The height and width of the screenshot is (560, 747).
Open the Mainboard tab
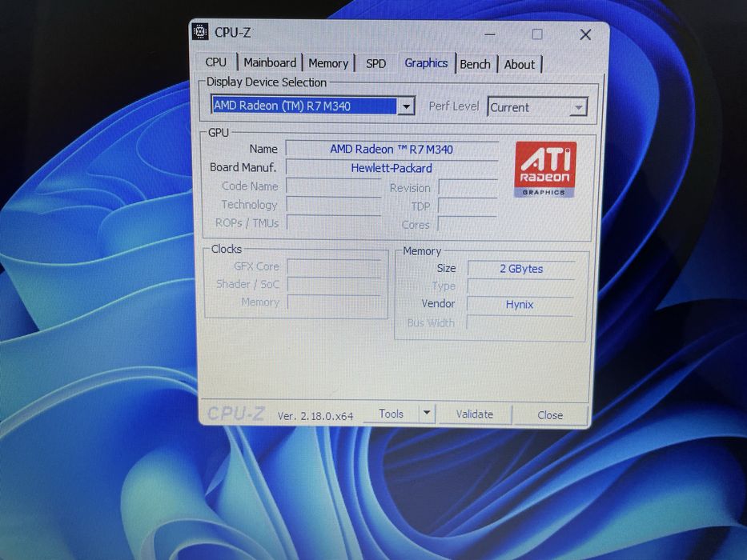coord(270,63)
